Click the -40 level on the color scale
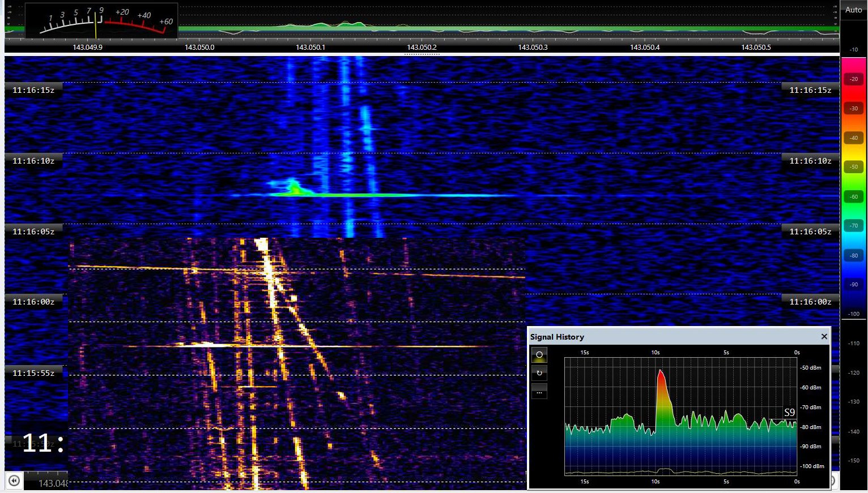Screen dimensions: 868x493 [854, 138]
